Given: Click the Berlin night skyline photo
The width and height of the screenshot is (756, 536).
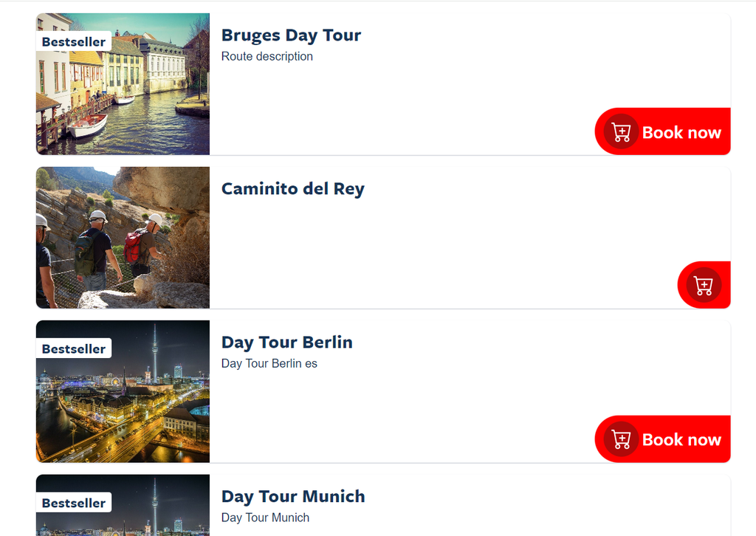Looking at the screenshot, I should [123, 391].
